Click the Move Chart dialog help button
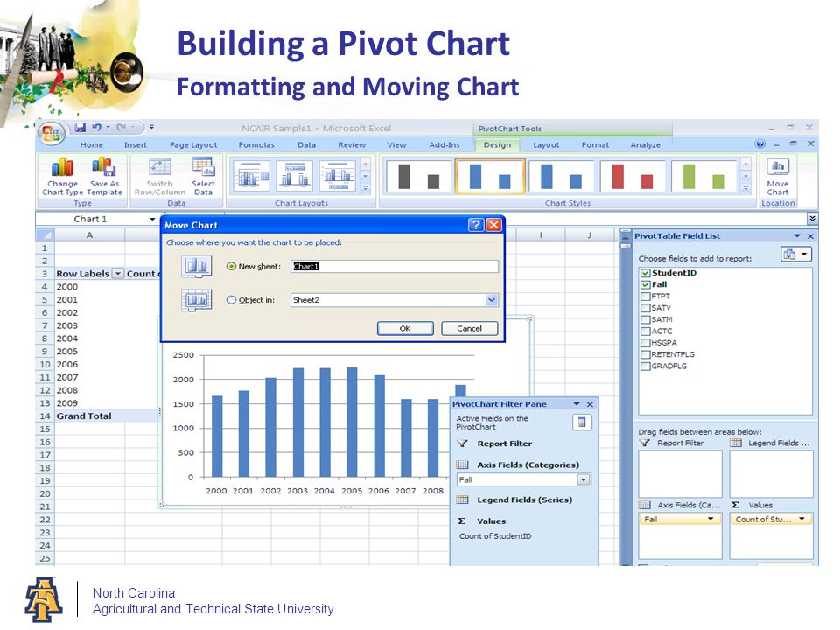The width and height of the screenshot is (840, 630). click(x=475, y=225)
